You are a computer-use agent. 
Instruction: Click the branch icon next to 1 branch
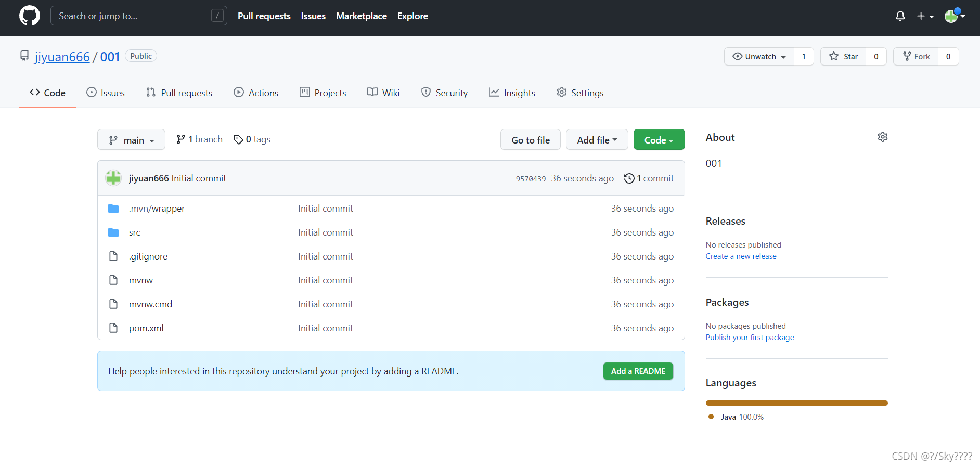180,139
